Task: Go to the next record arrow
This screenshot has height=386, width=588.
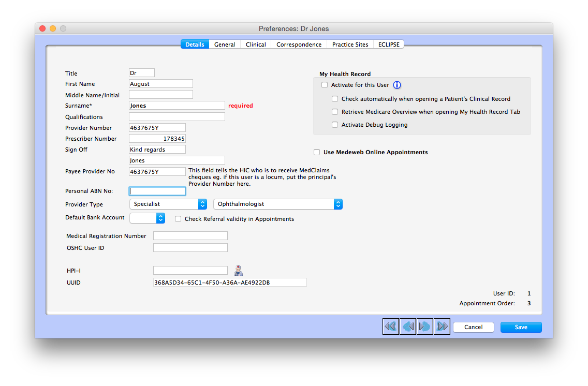Action: pyautogui.click(x=424, y=326)
